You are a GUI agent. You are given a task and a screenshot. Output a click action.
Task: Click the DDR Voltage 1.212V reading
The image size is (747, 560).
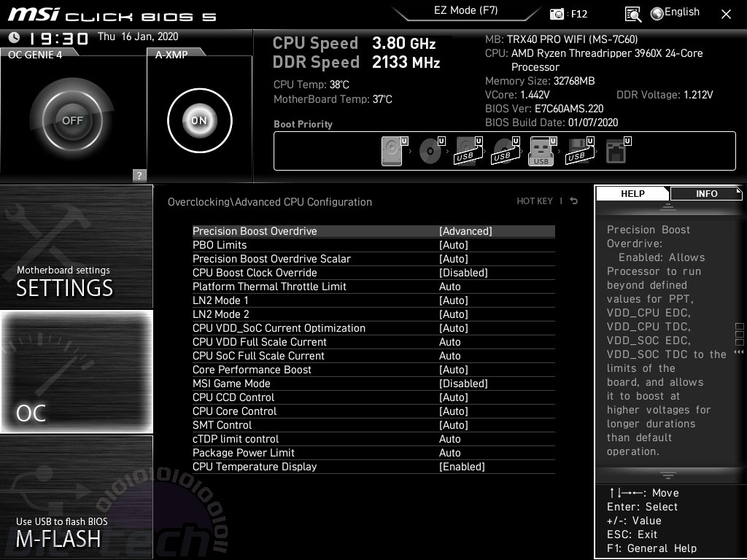(665, 95)
